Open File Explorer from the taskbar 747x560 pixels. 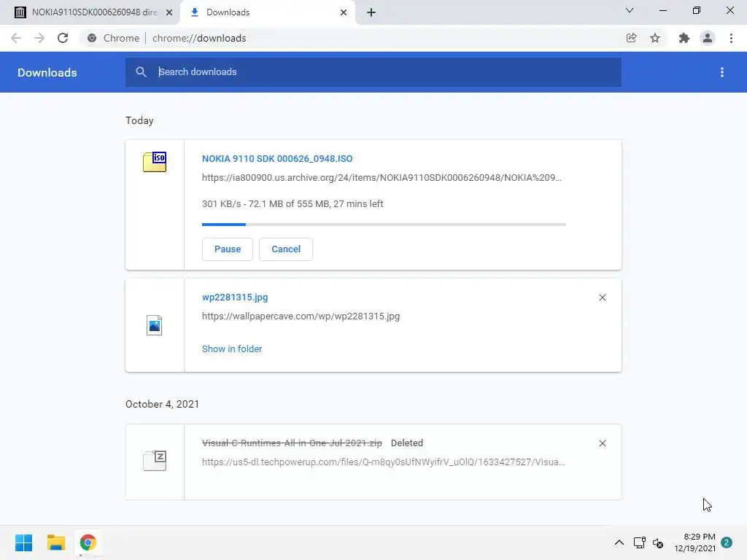coord(55,542)
